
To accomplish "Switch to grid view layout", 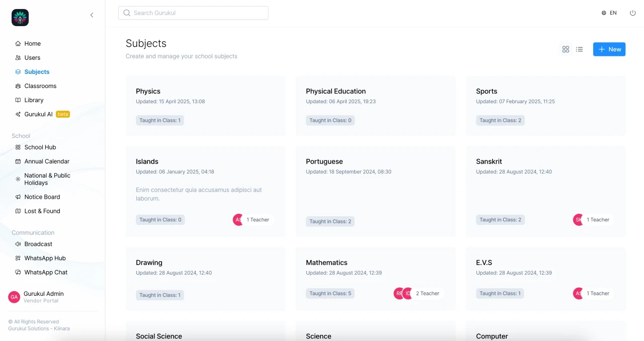I will tap(566, 49).
